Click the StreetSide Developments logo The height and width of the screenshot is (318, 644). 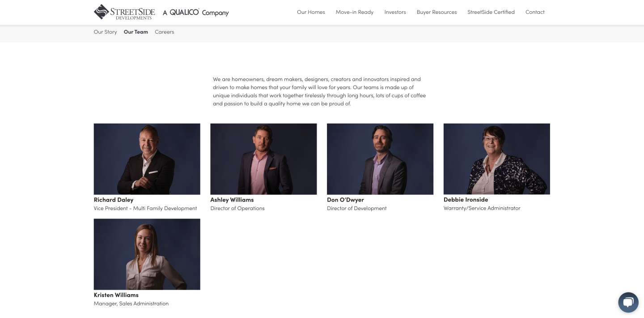point(124,12)
